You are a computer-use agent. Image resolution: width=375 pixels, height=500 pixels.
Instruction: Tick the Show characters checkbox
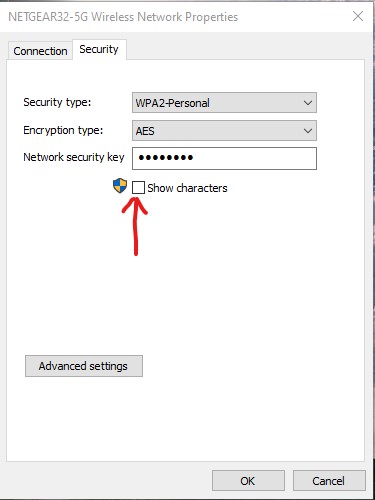pyautogui.click(x=138, y=188)
